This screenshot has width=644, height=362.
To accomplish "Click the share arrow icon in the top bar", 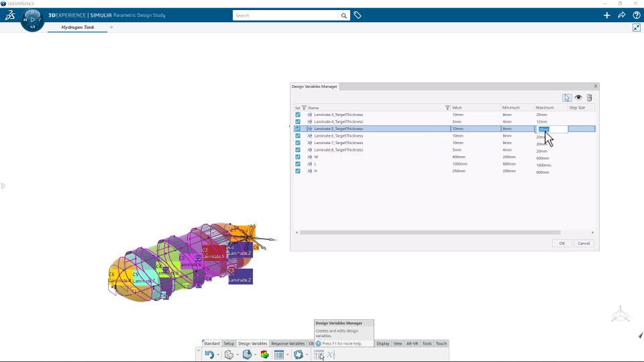I will click(621, 15).
